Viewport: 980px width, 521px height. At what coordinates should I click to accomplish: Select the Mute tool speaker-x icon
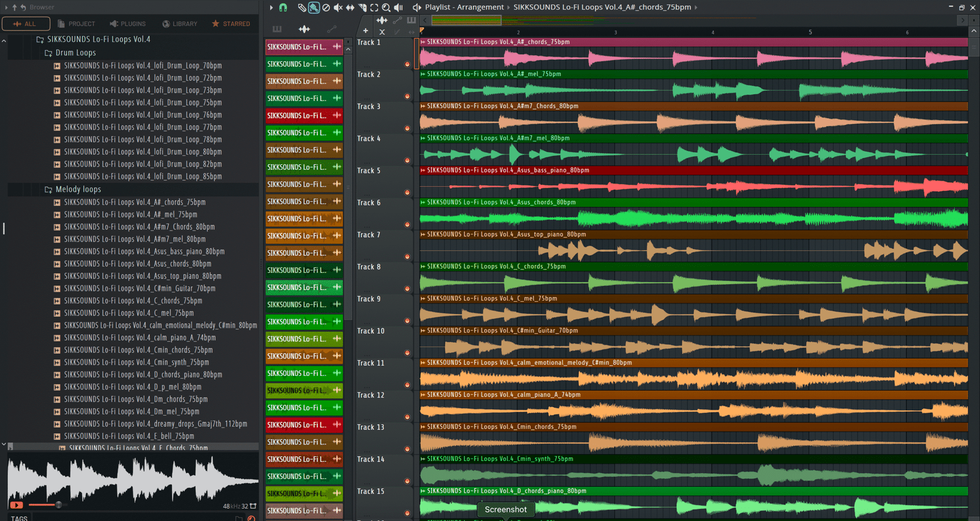[337, 7]
